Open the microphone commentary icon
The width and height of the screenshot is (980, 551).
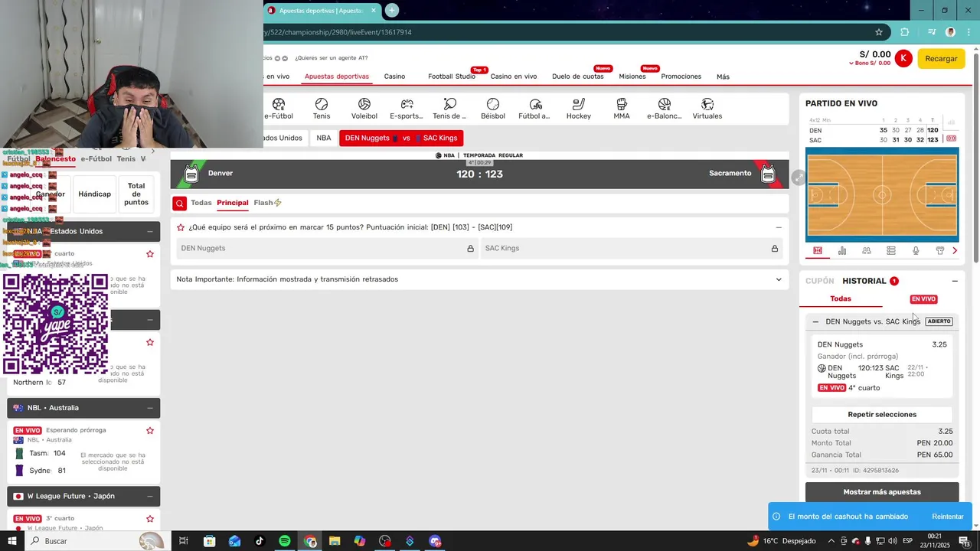click(x=916, y=250)
